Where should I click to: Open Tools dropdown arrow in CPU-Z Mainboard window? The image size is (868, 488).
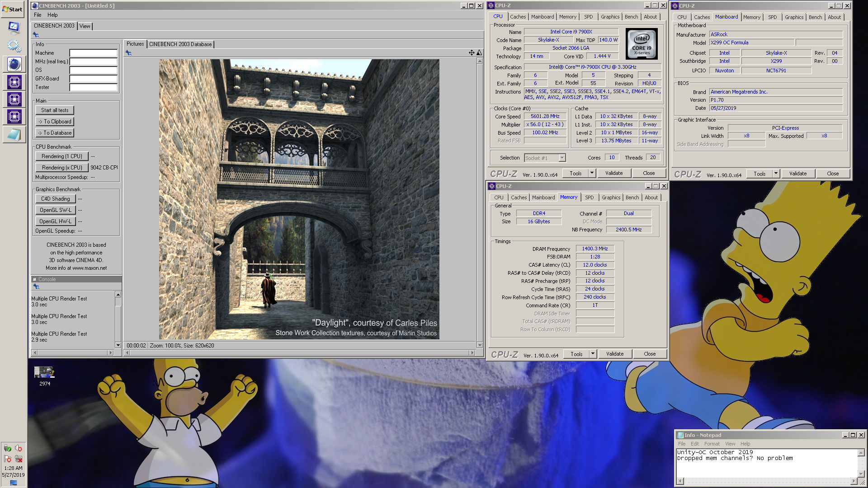click(776, 174)
